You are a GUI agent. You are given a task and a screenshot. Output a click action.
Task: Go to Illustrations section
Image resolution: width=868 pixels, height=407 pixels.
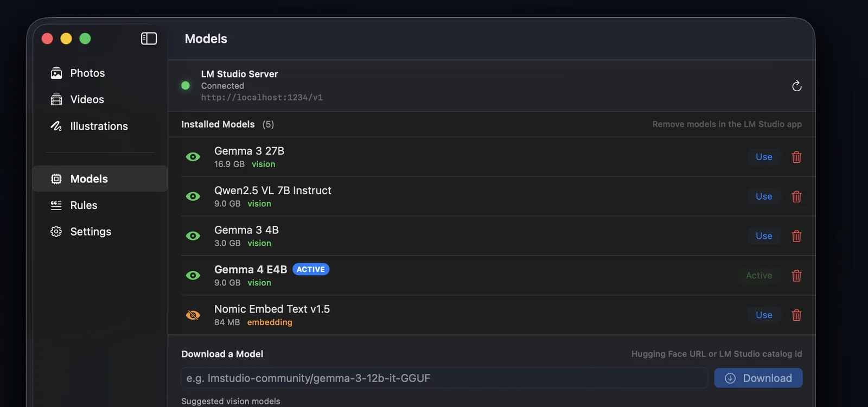[x=100, y=126]
